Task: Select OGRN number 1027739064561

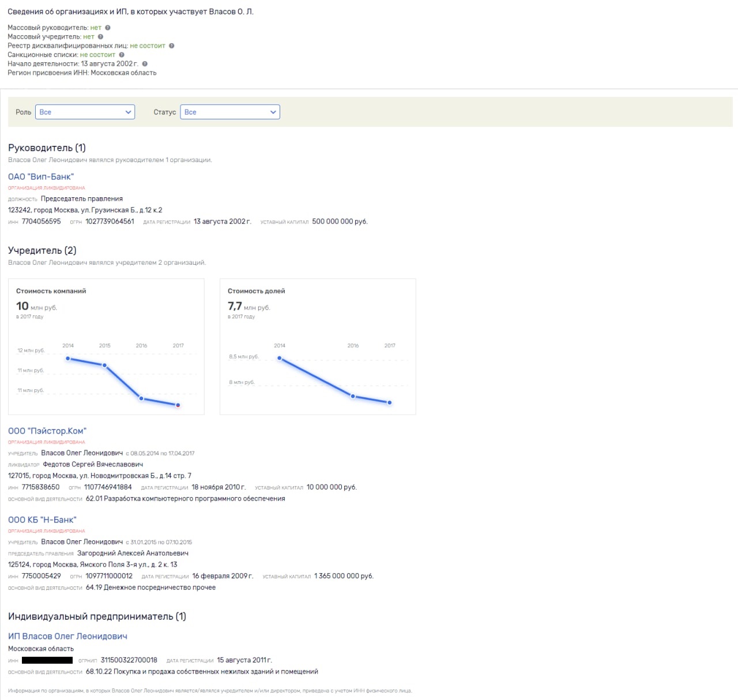Action: [110, 221]
